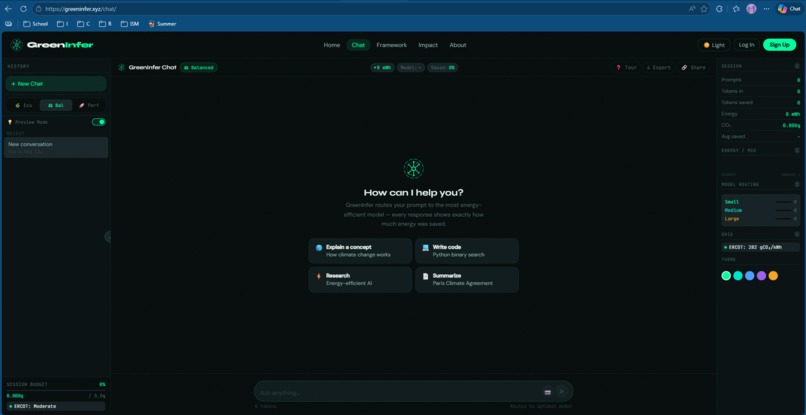Pick the blue theme swatch

click(x=749, y=276)
